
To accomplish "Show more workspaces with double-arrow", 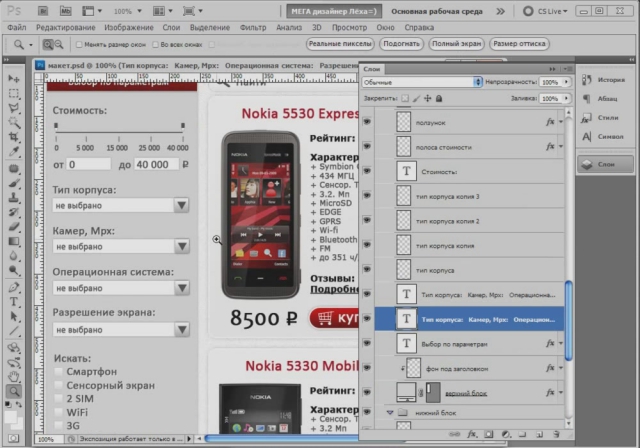I will tap(500, 11).
